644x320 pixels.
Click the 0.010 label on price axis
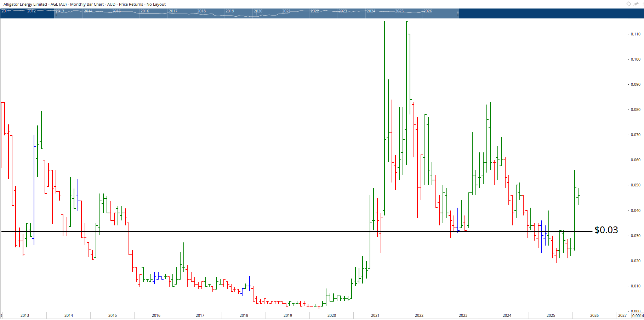[x=636, y=286]
